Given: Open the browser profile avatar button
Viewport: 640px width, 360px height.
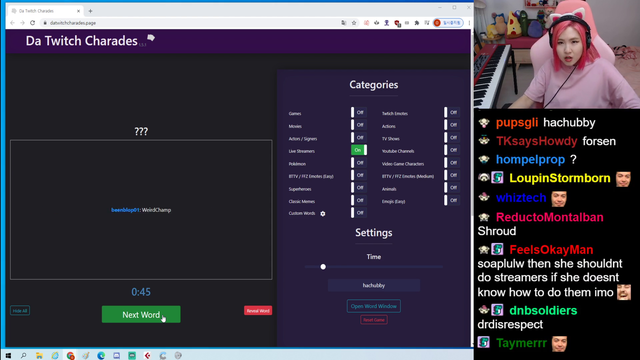Looking at the screenshot, I should [x=448, y=23].
